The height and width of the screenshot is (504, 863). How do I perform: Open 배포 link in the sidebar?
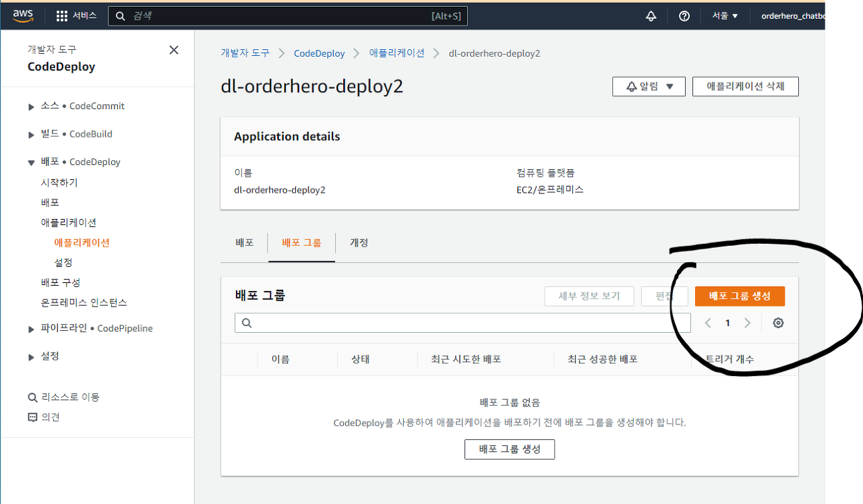click(50, 202)
